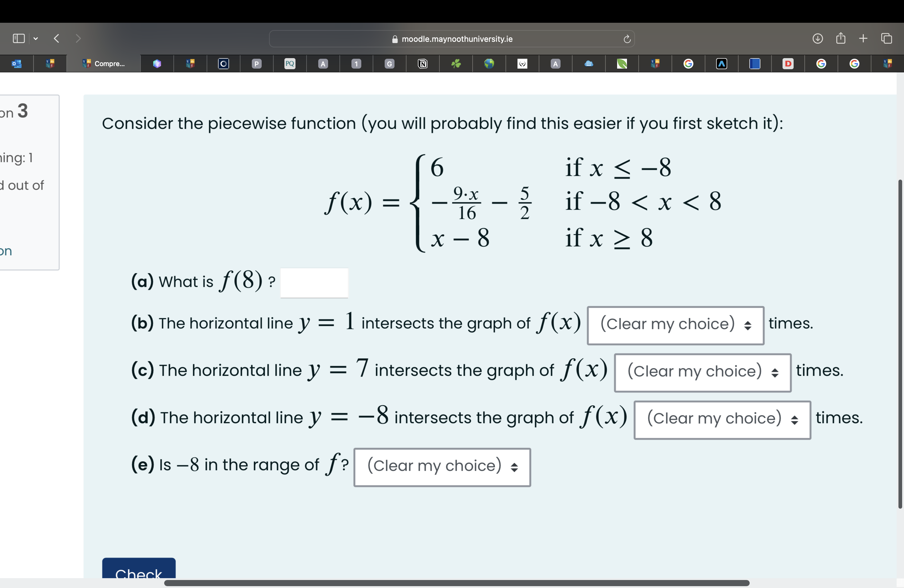Viewport: 904px width, 588px height.
Task: Open Google tab beside the blue A tab
Action: pyautogui.click(x=688, y=63)
